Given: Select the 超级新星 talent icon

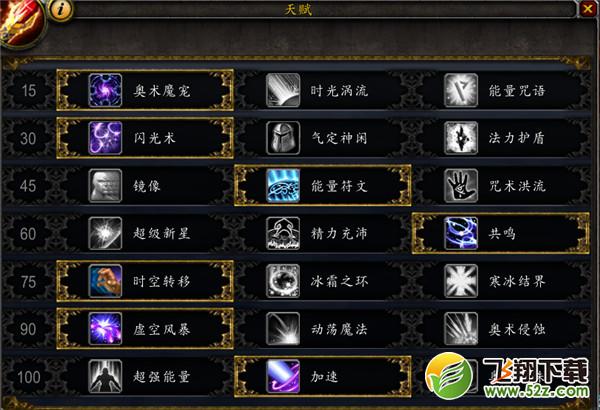Looking at the screenshot, I should pos(105,234).
